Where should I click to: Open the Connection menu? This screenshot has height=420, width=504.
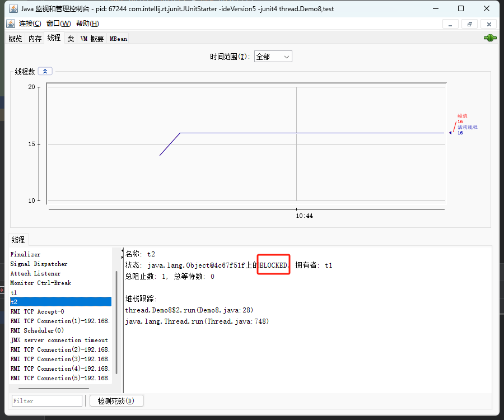[30, 24]
